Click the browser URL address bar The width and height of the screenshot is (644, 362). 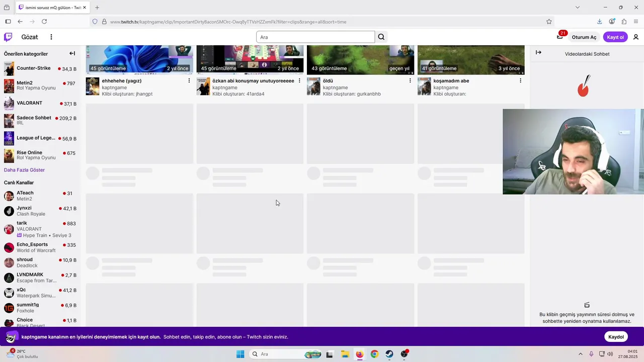[x=322, y=22]
